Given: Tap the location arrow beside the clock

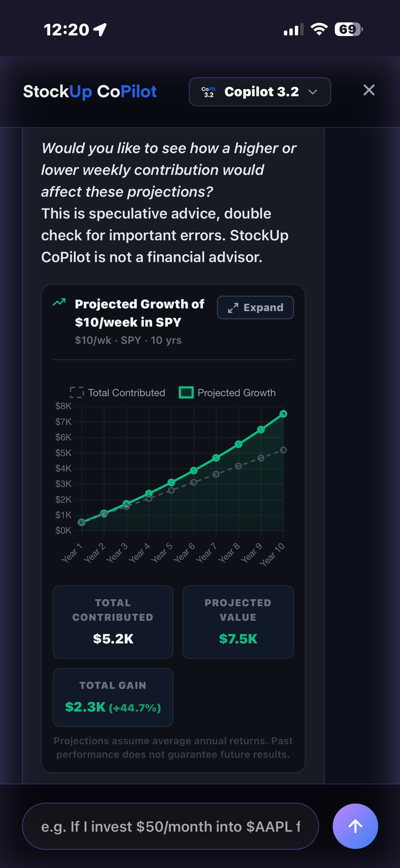Looking at the screenshot, I should (101, 30).
